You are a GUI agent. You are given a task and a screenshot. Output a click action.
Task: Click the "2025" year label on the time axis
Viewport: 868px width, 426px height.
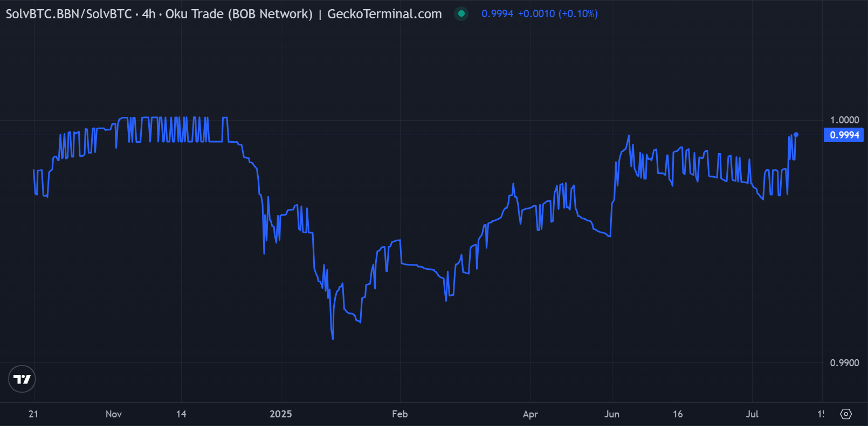[x=281, y=414]
